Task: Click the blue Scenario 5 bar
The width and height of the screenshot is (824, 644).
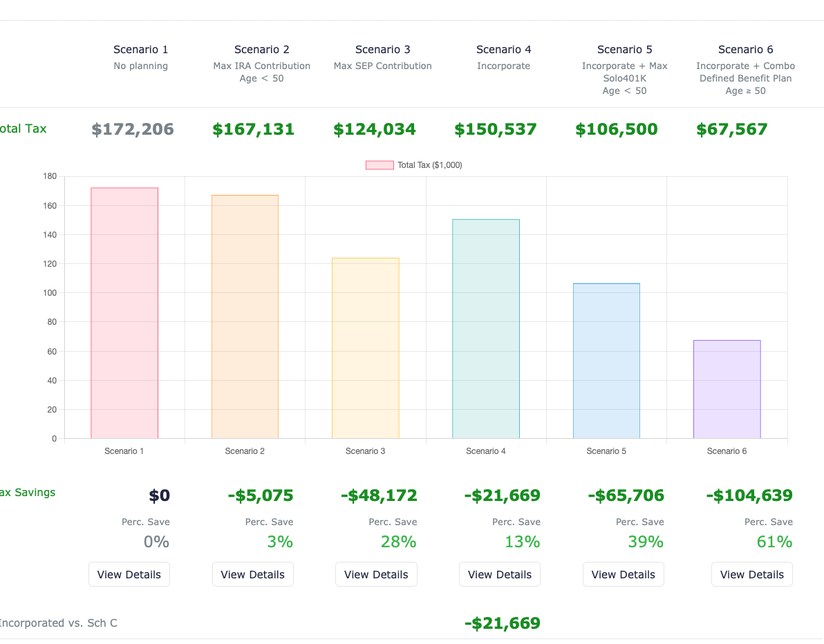Action: pyautogui.click(x=606, y=361)
